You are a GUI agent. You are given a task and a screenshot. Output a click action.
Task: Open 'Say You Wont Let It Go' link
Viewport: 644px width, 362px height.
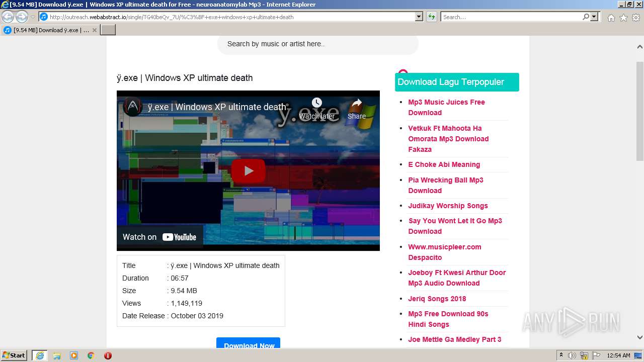(x=455, y=226)
